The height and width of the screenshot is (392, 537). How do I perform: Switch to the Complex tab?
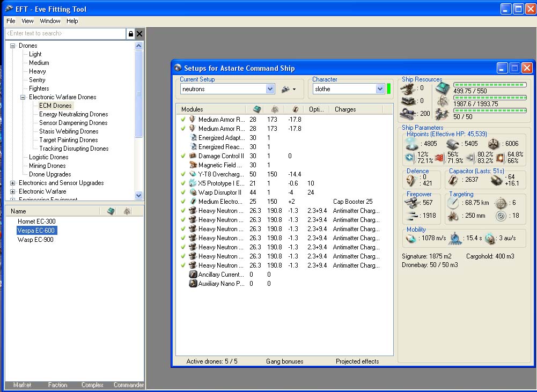point(92,385)
